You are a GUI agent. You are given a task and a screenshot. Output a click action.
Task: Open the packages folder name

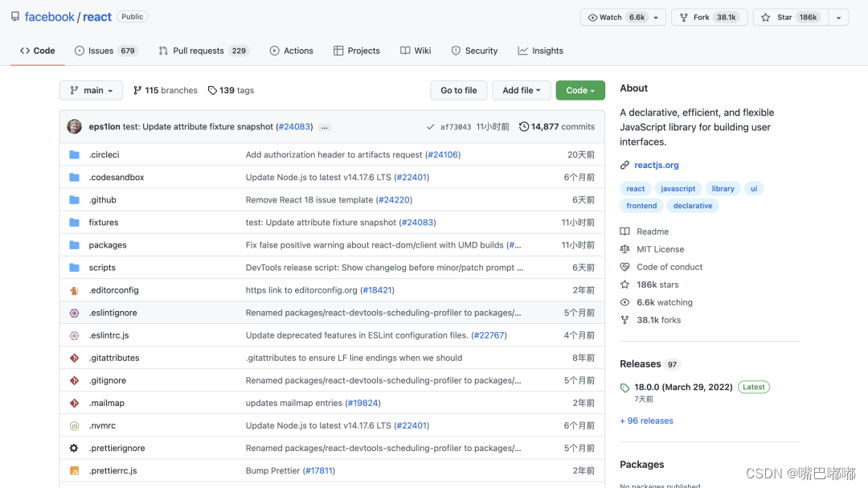(108, 245)
